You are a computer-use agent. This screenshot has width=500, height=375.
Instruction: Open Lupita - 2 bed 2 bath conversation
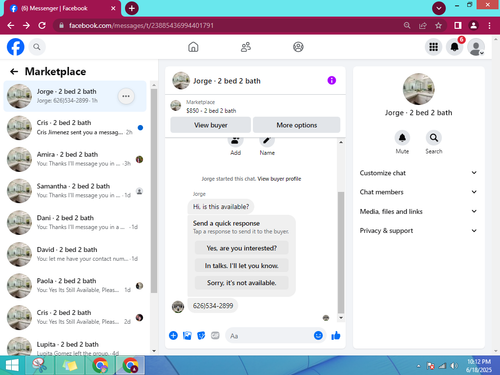click(75, 346)
